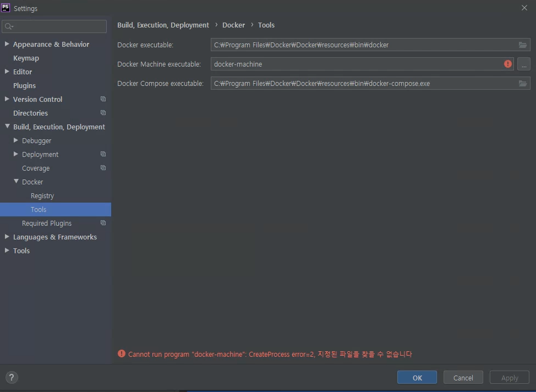Expand Appearance & Behavior section

(x=7, y=44)
